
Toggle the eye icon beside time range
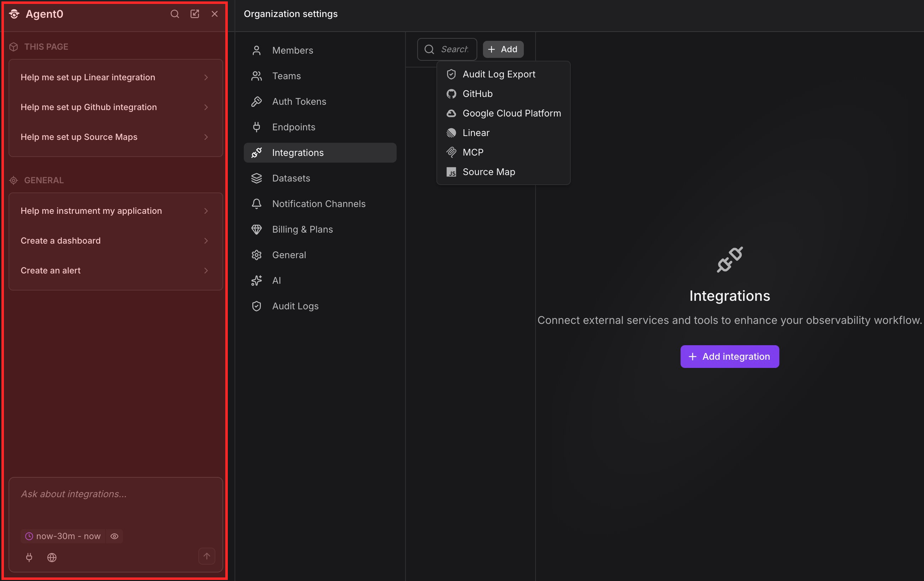[114, 536]
